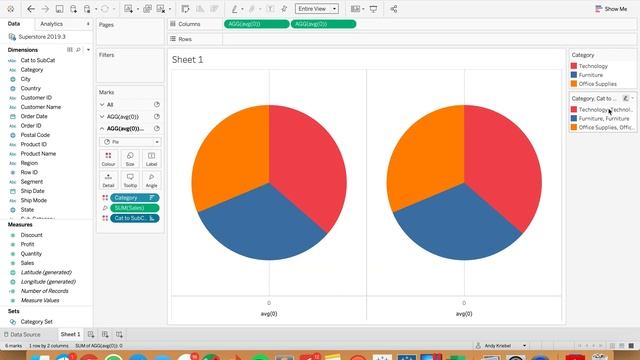Select the Customer Name dimension field

pyautogui.click(x=41, y=107)
